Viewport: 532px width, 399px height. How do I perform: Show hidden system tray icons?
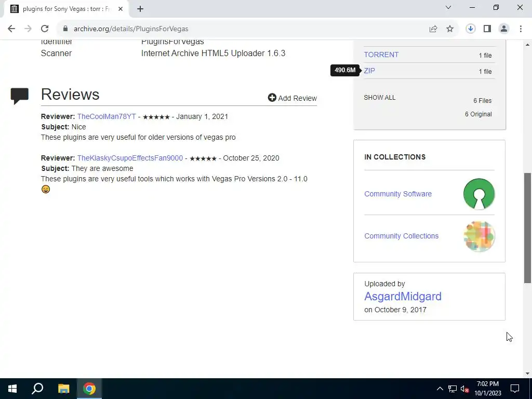click(x=440, y=389)
